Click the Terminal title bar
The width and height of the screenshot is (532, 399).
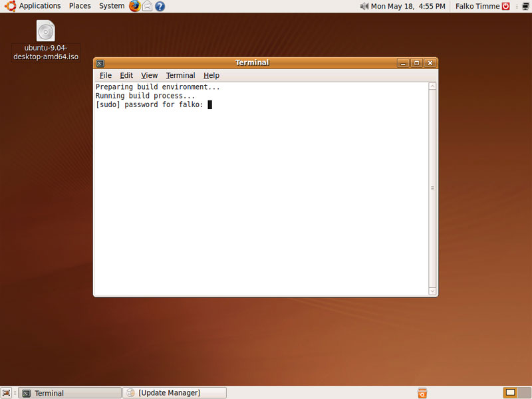[x=252, y=63]
